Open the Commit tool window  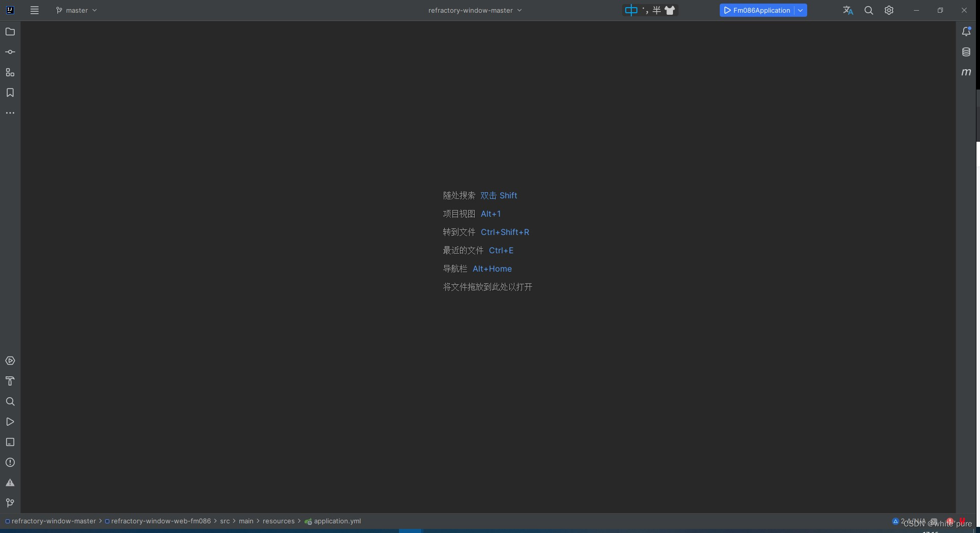(10, 52)
